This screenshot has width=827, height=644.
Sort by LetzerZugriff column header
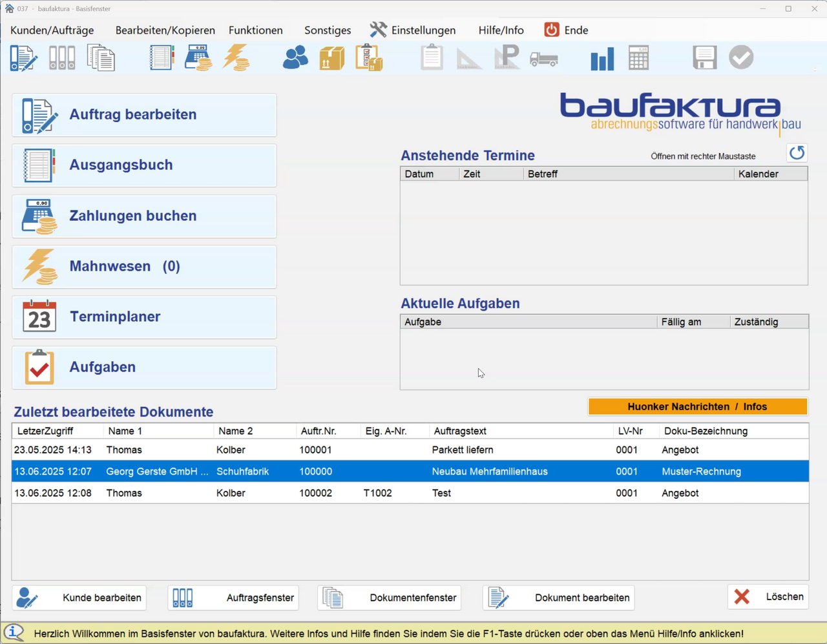click(x=58, y=431)
